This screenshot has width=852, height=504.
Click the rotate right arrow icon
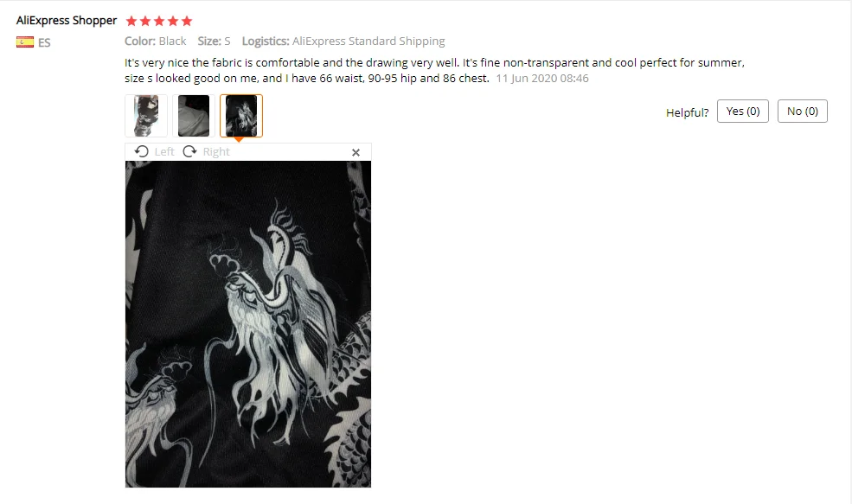[x=189, y=151]
